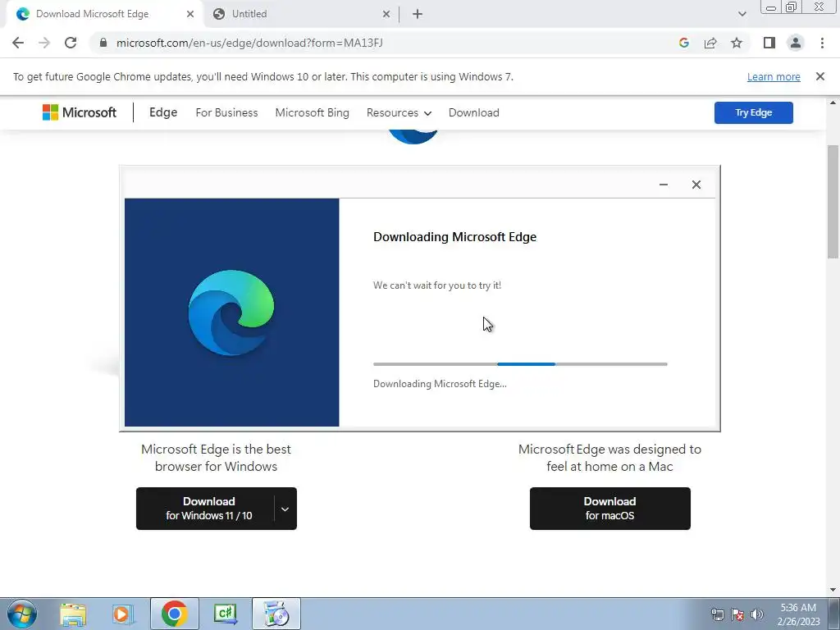Click the Microsoft logo
The image size is (840, 630).
[x=80, y=112]
